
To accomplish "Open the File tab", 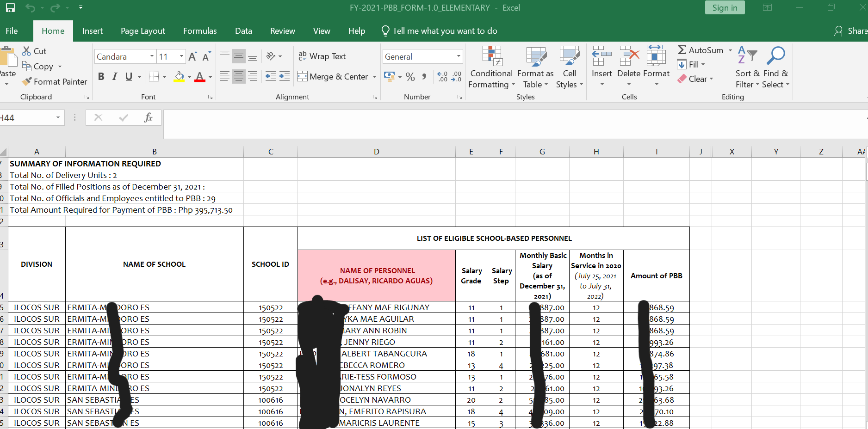I will [x=12, y=31].
